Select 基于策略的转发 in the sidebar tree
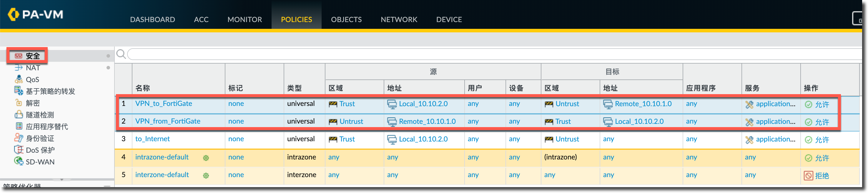Screen dimensions: 868x193 point(50,91)
